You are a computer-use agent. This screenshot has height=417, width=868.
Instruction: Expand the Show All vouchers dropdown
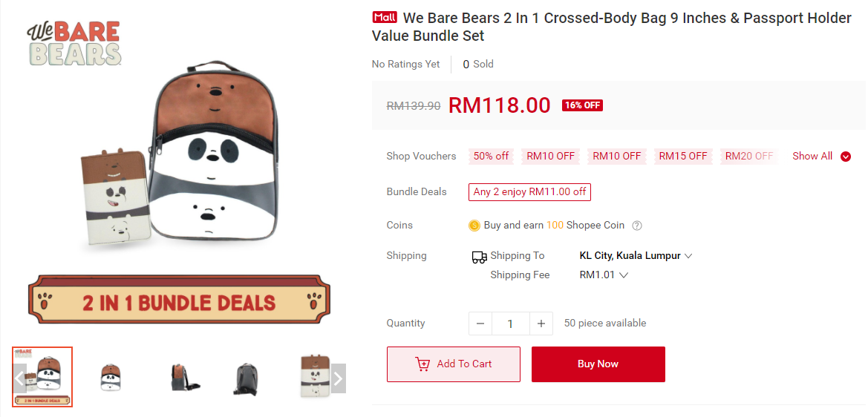(821, 157)
